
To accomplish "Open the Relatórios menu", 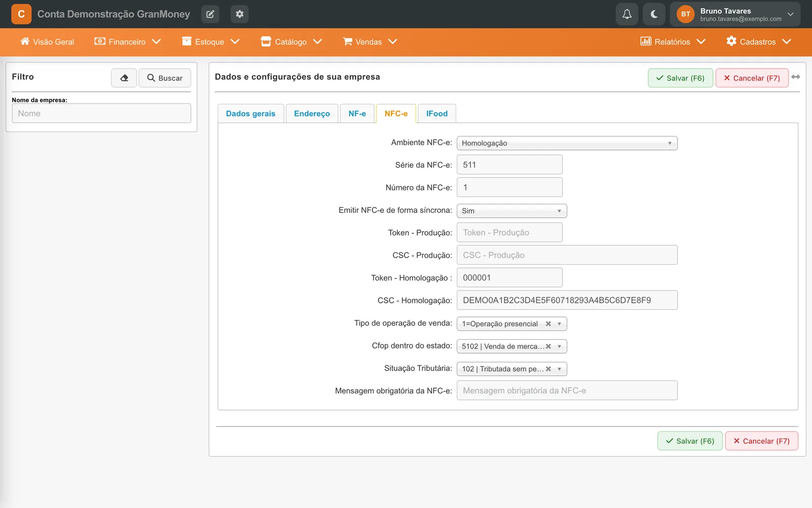I will click(x=673, y=42).
